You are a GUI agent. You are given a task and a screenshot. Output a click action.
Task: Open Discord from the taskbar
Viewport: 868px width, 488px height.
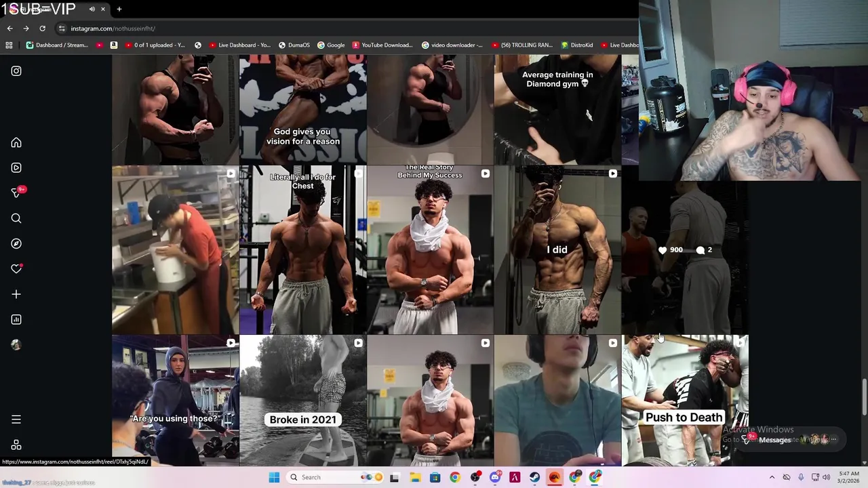495,477
